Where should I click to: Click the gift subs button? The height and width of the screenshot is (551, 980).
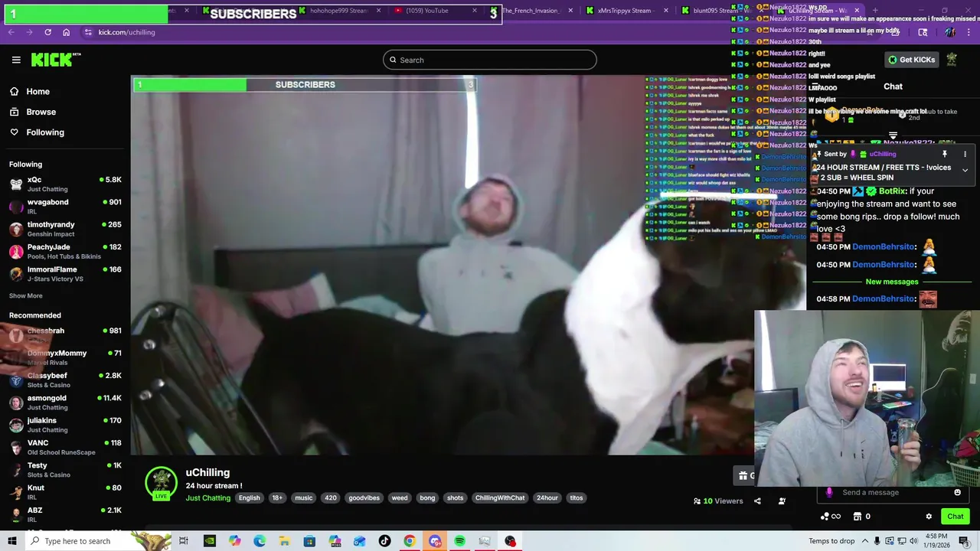(743, 475)
